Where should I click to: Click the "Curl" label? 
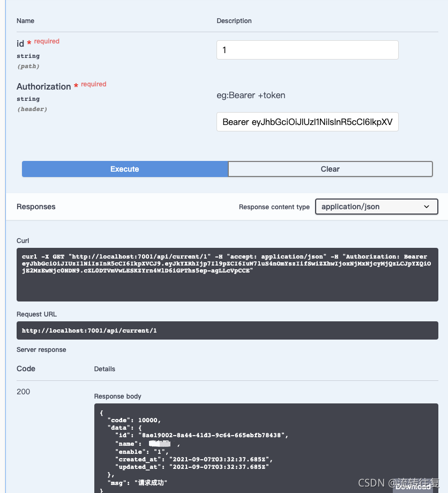(x=23, y=240)
